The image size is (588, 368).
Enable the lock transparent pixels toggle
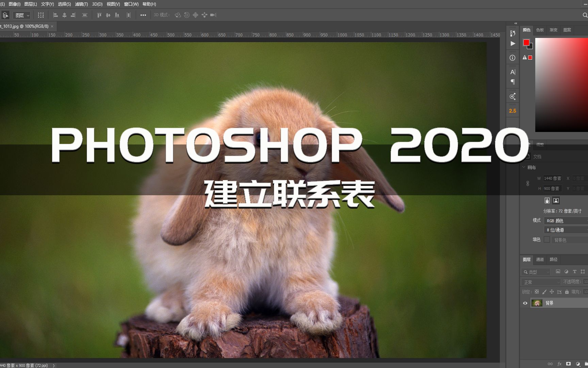pyautogui.click(x=536, y=292)
